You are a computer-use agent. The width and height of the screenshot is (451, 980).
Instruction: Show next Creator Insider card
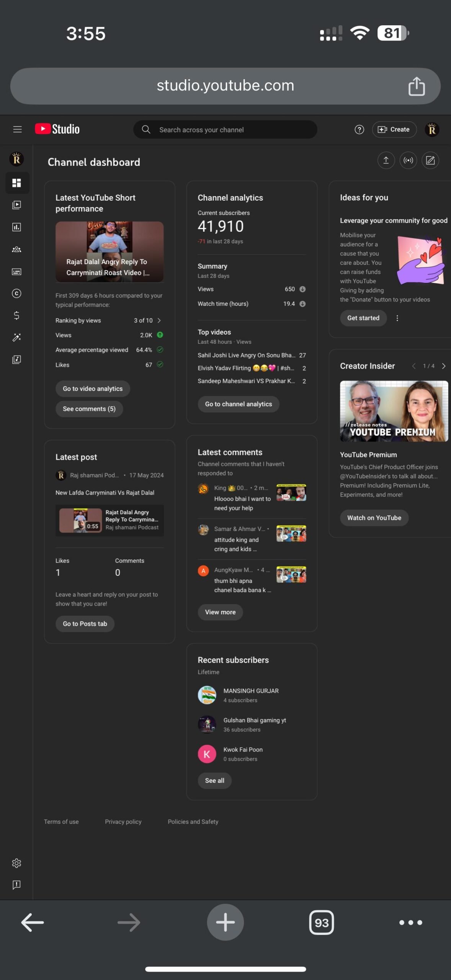tap(444, 366)
